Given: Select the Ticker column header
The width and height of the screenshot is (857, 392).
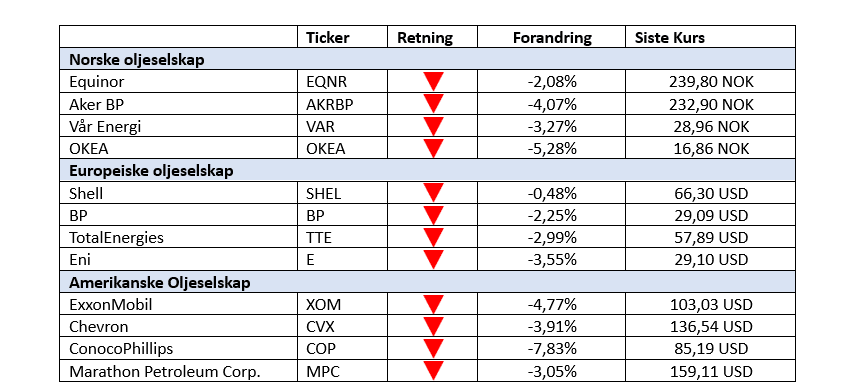Looking at the screenshot, I should (x=327, y=38).
